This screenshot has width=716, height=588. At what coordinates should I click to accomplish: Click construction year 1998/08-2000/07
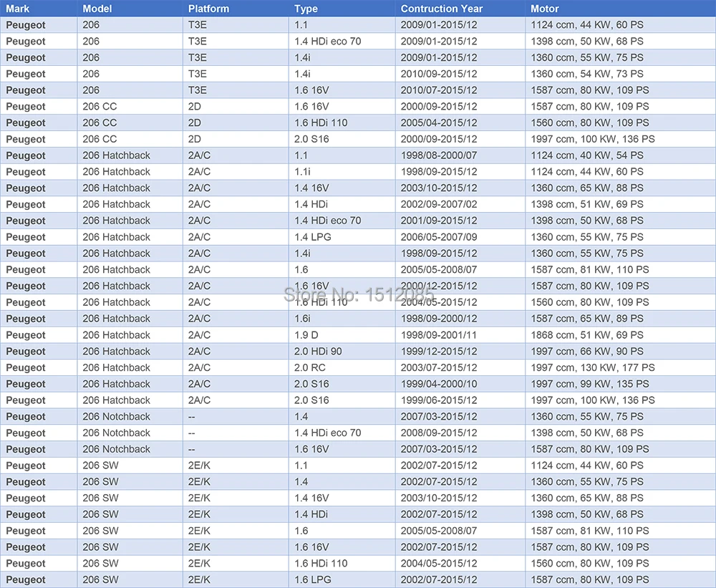[x=439, y=155]
